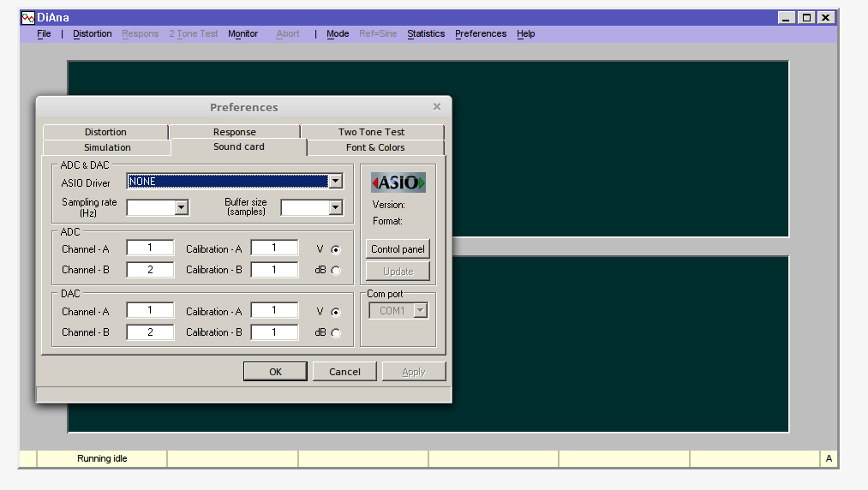Select the Sound card tab
This screenshot has width=868, height=490.
point(238,146)
